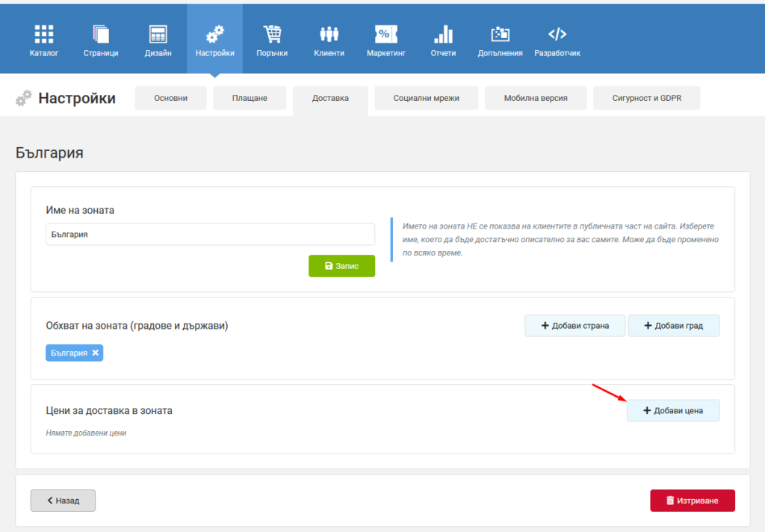
Task: Switch to the Плащане tab
Action: tap(250, 98)
